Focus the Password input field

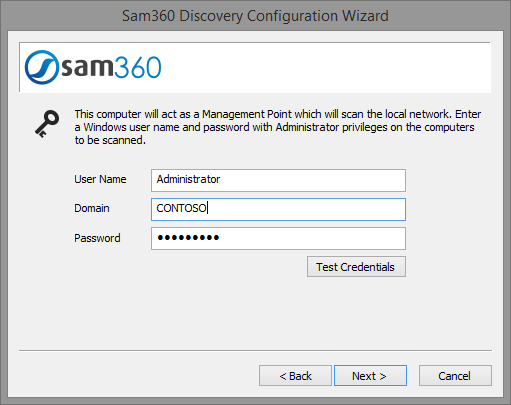tap(278, 238)
